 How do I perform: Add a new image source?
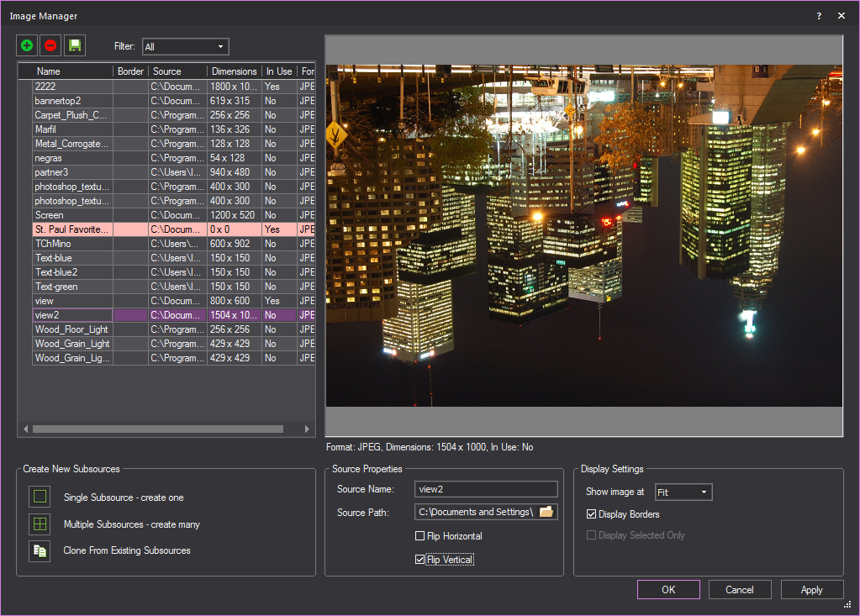25,45
